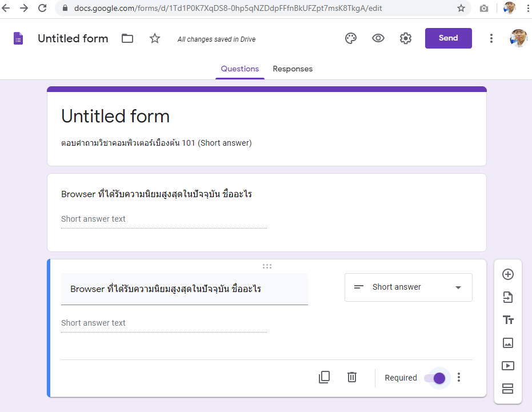Image resolution: width=532 pixels, height=412 pixels.
Task: Open form settings gear
Action: tap(406, 38)
